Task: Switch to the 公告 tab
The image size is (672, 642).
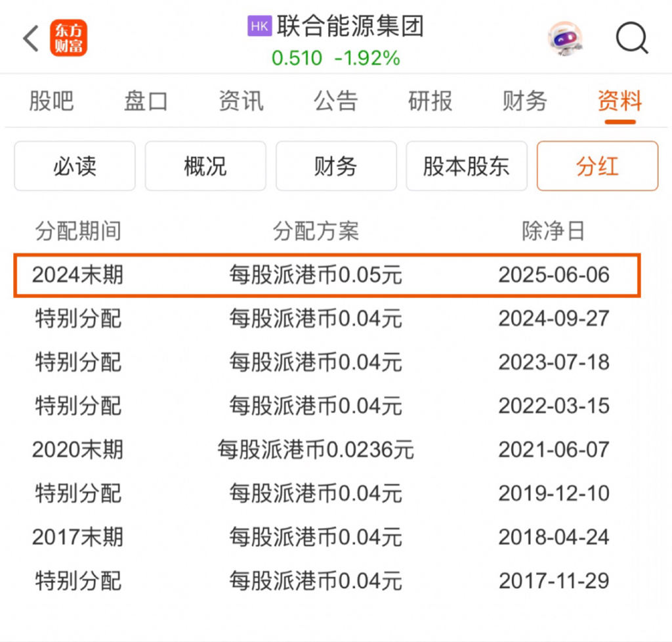Action: pos(335,102)
